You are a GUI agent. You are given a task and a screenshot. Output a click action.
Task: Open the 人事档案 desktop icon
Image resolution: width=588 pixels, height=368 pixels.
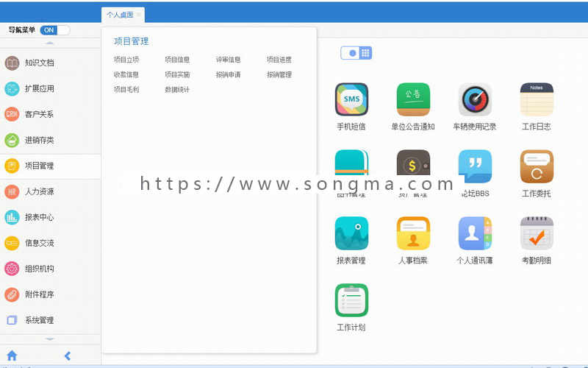pos(413,233)
